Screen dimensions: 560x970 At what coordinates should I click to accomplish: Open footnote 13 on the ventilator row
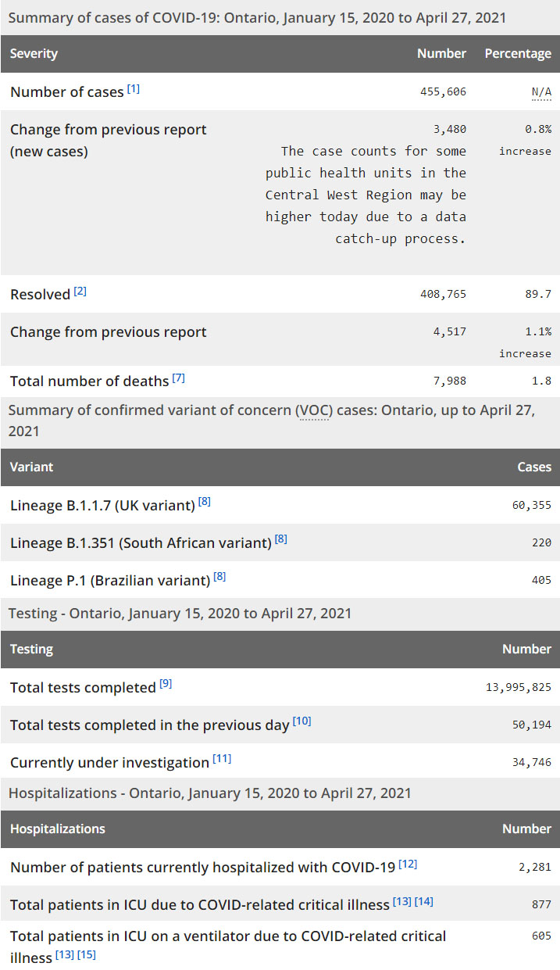[65, 955]
